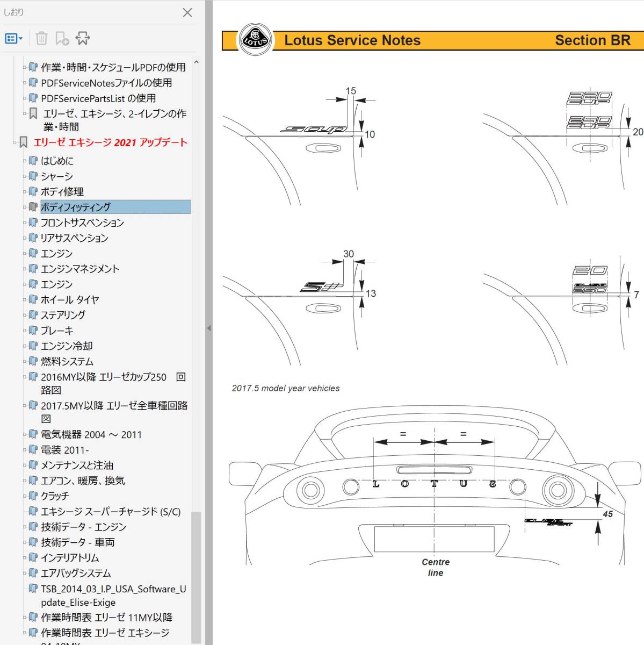Screen dimensions: 644x645
Task: Open the フロントサスペンション bookmark
Action: pyautogui.click(x=82, y=223)
